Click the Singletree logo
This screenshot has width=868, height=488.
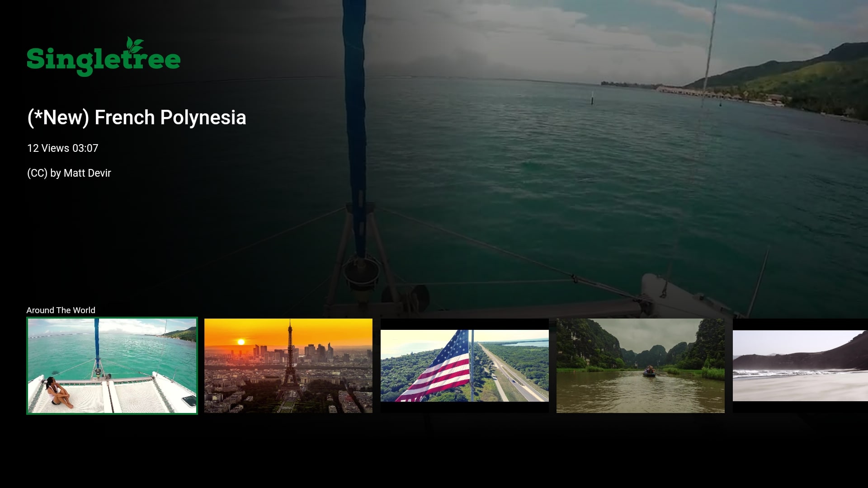tap(104, 57)
